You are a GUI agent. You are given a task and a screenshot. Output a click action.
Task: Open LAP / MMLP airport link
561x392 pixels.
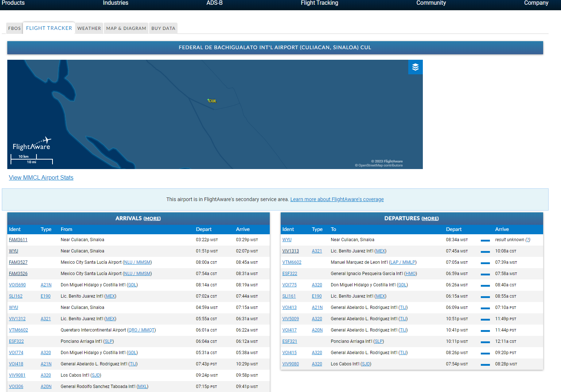[x=403, y=262]
